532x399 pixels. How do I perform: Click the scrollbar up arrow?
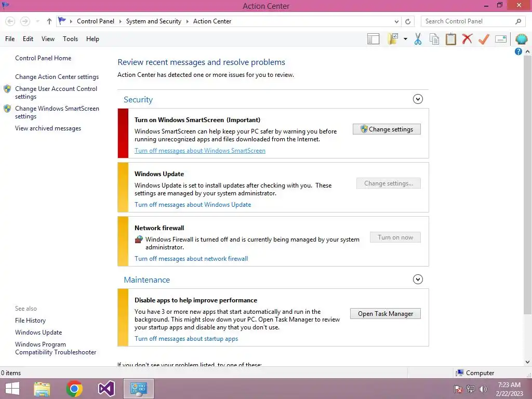[x=528, y=51]
